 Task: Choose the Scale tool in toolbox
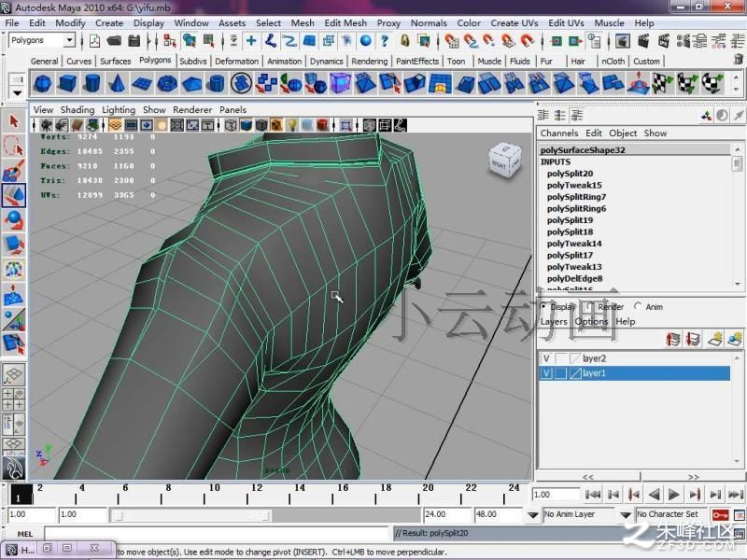pyautogui.click(x=14, y=245)
